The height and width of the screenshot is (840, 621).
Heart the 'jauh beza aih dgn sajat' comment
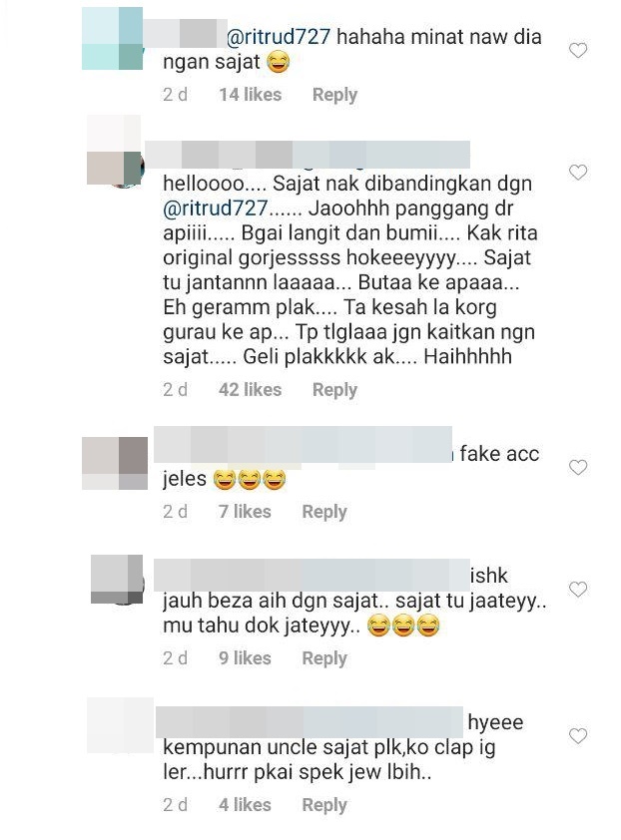(x=577, y=590)
